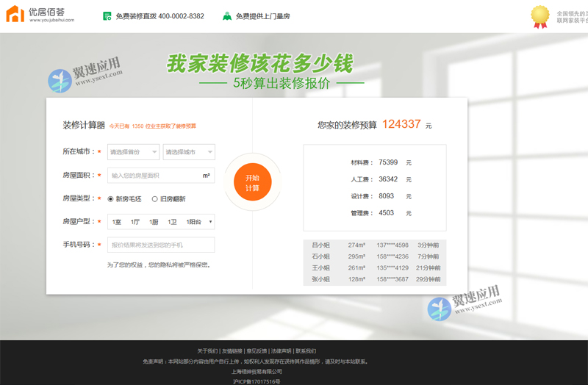Open the 请选择省份 province dropdown

click(x=133, y=152)
